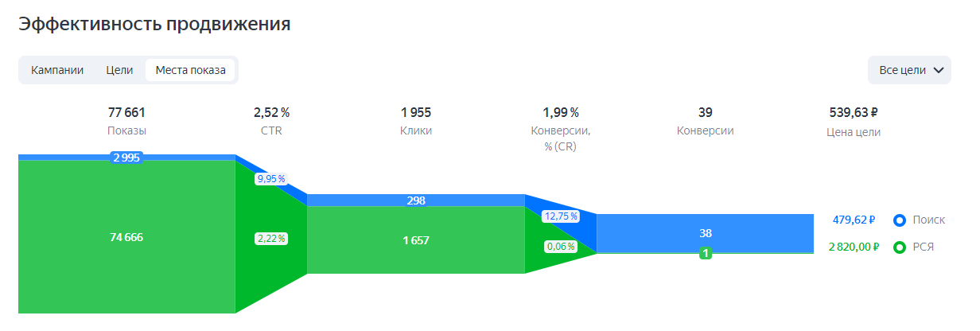The image size is (980, 331).
Task: Click the 9,95 % CTR badge
Action: (270, 179)
